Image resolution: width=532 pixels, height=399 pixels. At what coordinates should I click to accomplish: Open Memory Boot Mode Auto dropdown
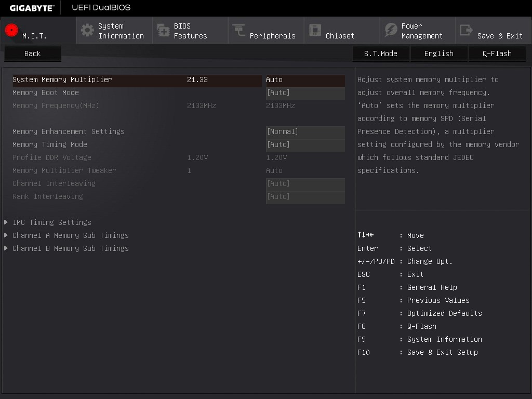point(305,92)
